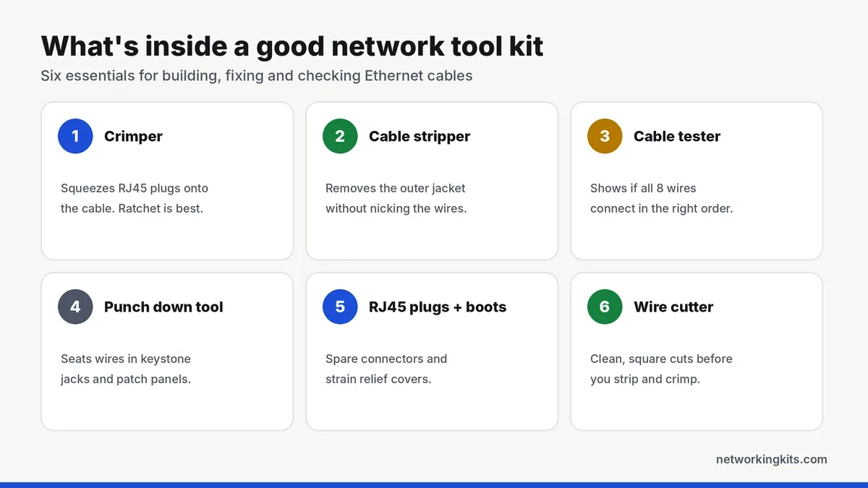Viewport: 868px width, 488px height.
Task: Click text 'connect in the right order.'
Action: point(661,208)
